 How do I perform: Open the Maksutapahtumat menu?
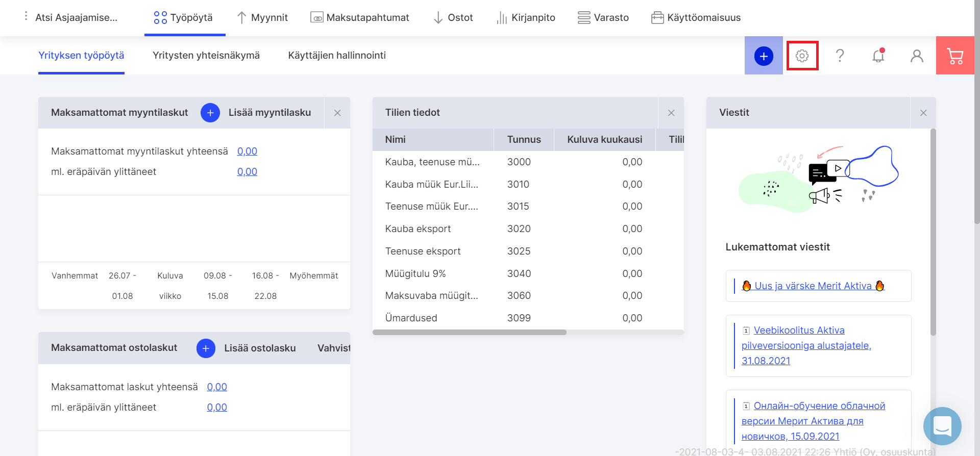[x=360, y=18]
